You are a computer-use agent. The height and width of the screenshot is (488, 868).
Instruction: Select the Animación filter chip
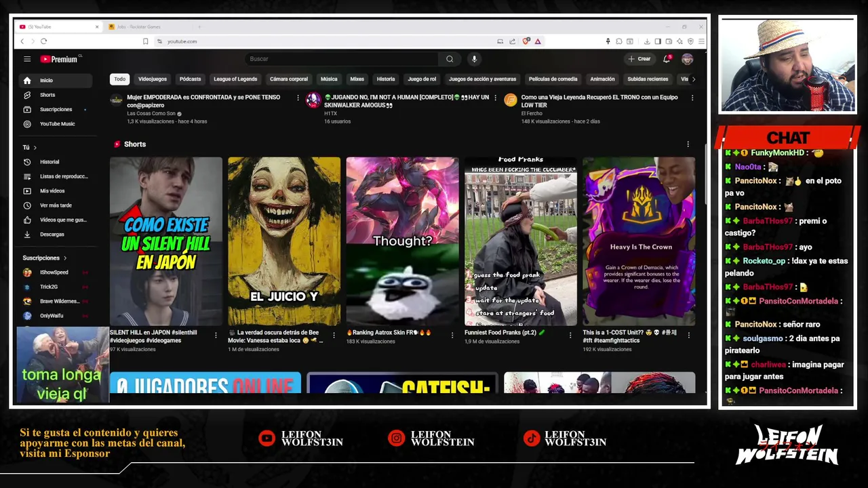pos(602,79)
